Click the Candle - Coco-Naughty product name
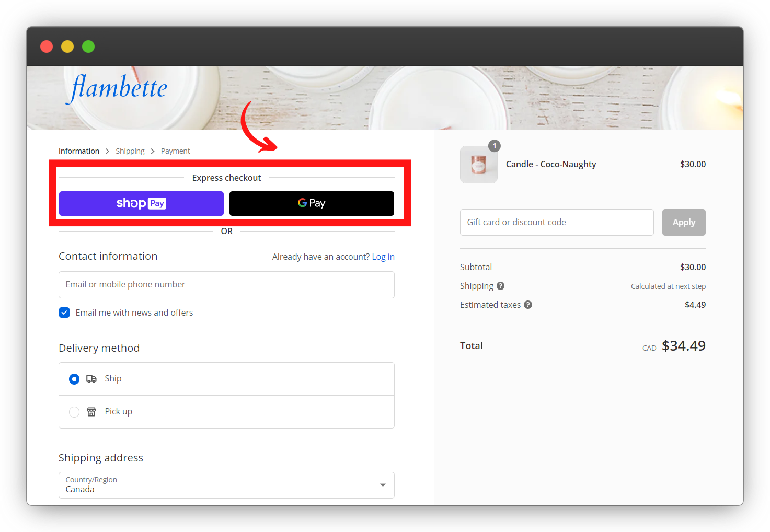Screen dimensions: 770x532 551,164
